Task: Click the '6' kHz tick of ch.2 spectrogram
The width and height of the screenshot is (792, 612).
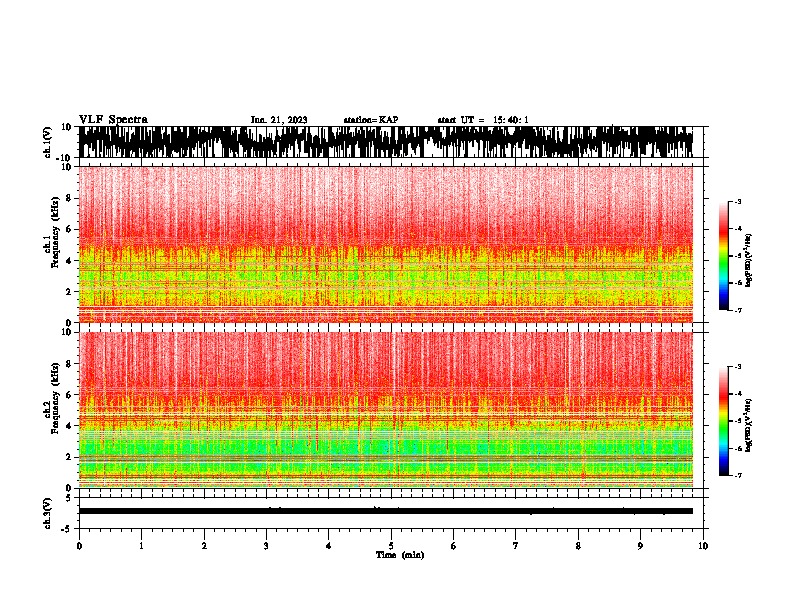Action: pyautogui.click(x=70, y=395)
